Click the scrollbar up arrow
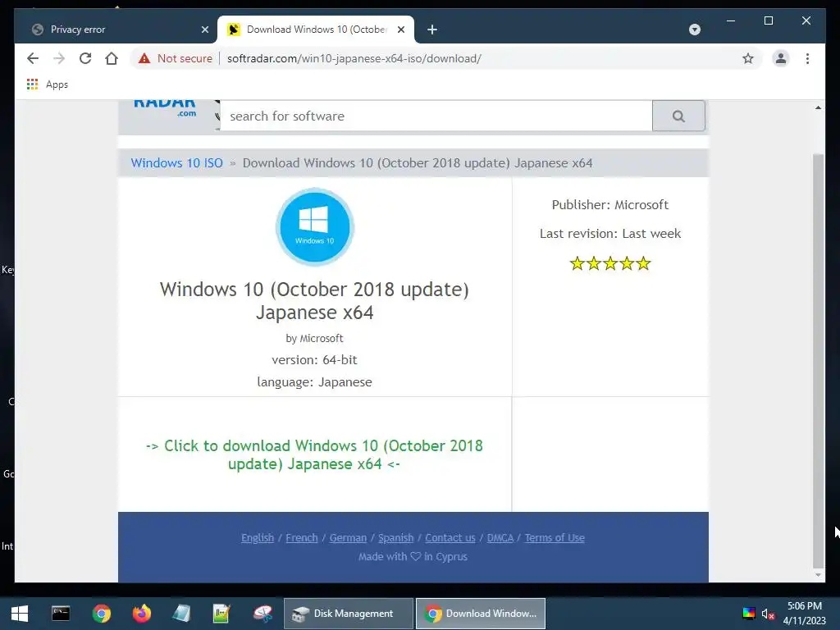840x630 pixels. [818, 107]
